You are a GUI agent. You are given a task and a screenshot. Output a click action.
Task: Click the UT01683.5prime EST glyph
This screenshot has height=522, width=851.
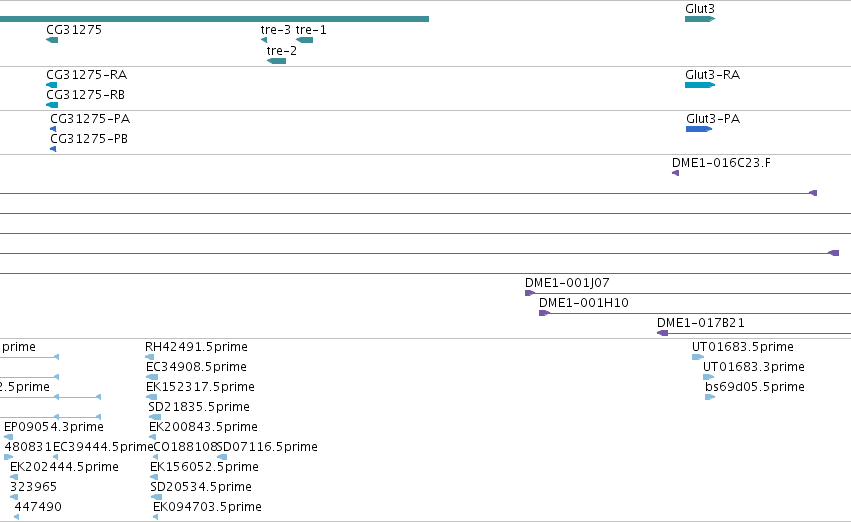click(x=698, y=357)
